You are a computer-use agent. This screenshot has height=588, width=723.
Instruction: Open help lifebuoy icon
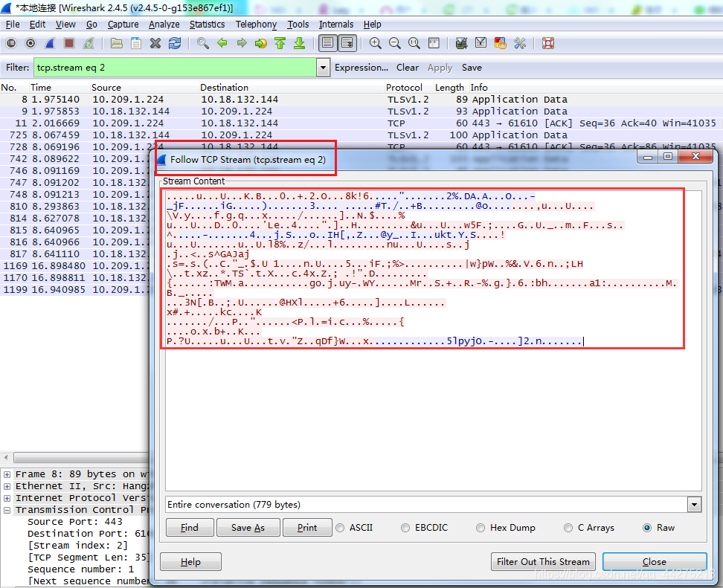tap(547, 43)
